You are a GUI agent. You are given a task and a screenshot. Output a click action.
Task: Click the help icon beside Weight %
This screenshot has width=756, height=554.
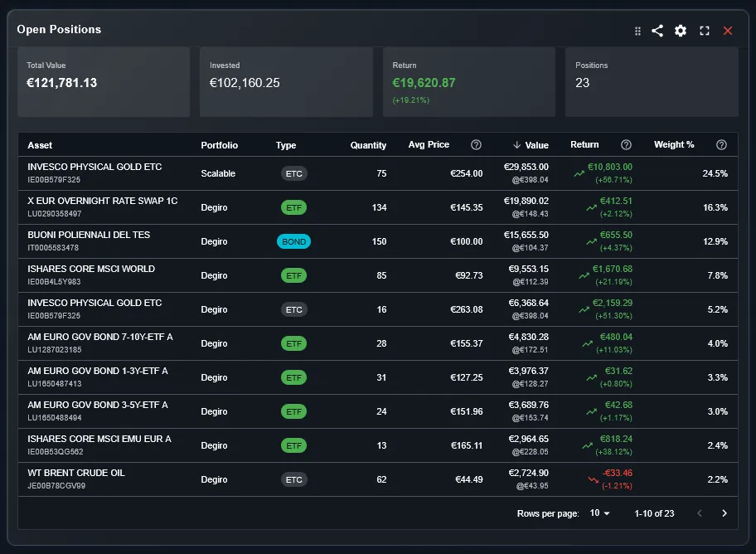point(721,144)
